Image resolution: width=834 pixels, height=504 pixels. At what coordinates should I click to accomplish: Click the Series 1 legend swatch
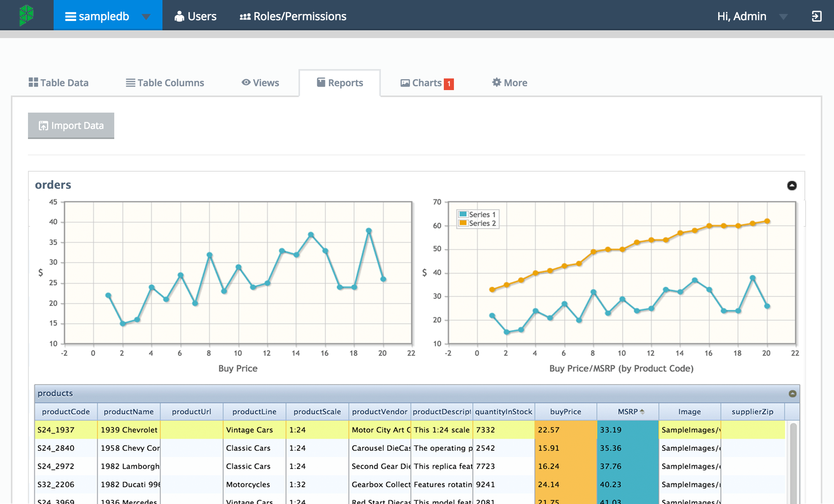click(462, 214)
